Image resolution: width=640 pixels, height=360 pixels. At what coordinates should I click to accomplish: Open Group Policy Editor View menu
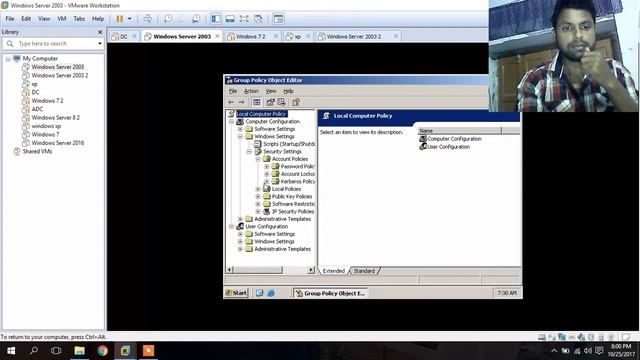271,91
